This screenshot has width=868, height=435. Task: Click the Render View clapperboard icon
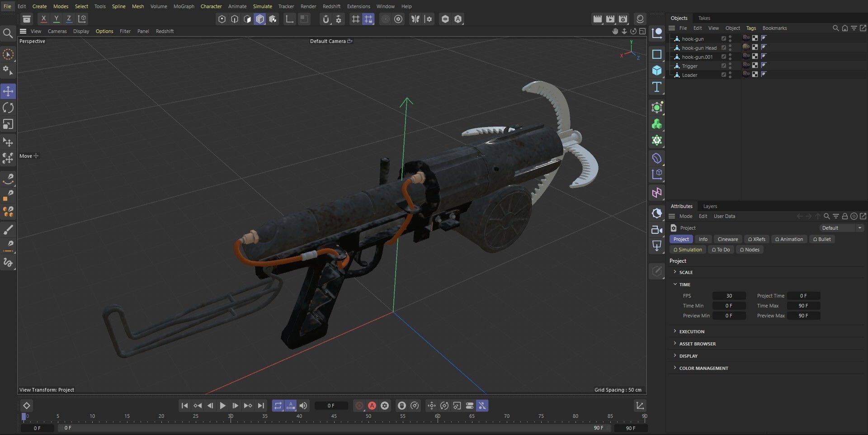[x=598, y=19]
